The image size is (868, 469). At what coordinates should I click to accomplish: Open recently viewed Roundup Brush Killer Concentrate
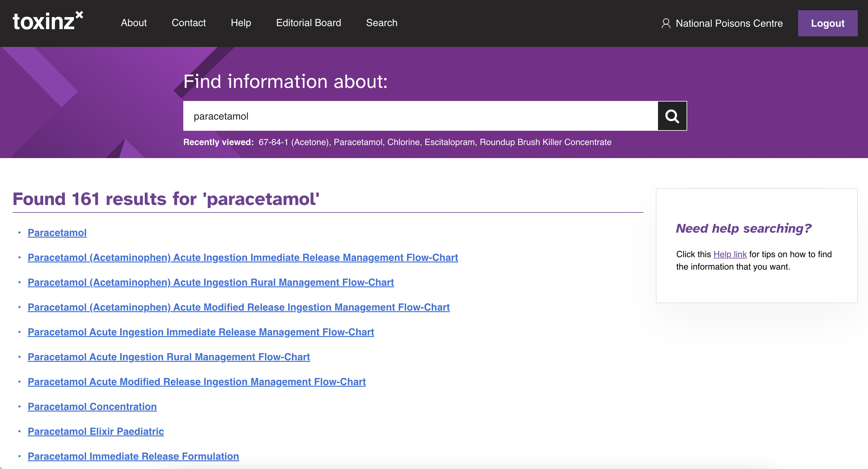tap(546, 142)
